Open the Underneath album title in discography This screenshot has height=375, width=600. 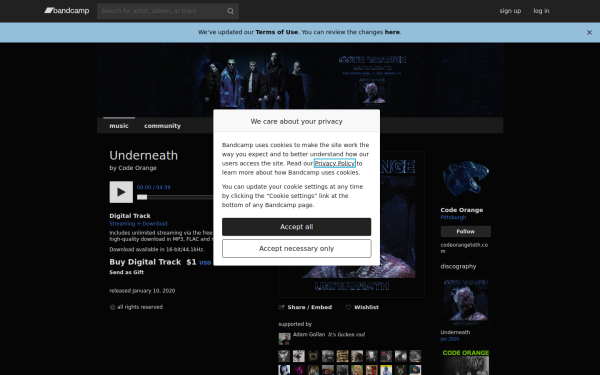pyautogui.click(x=455, y=333)
